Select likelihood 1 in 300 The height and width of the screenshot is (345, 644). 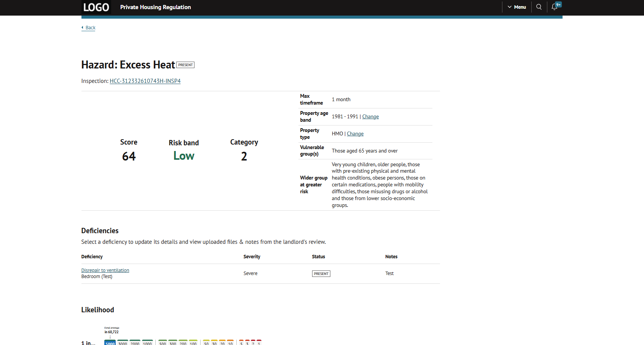[x=173, y=343]
